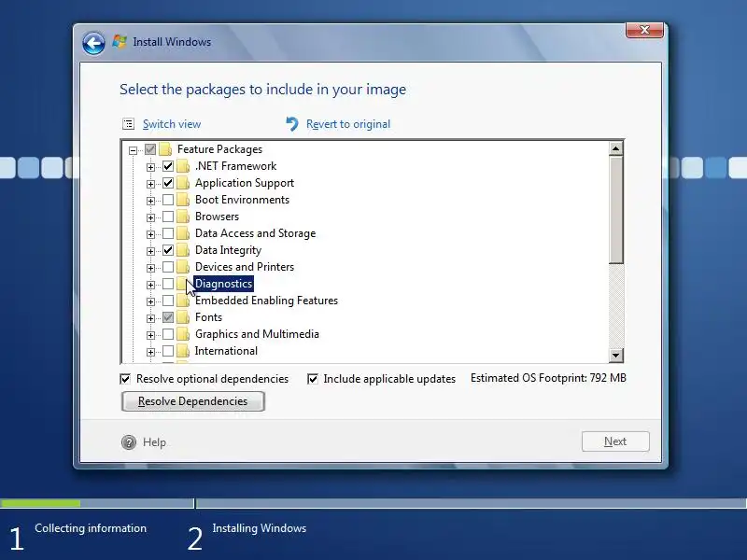The height and width of the screenshot is (560, 747).
Task: Expand the Application Support node
Action: pyautogui.click(x=150, y=184)
